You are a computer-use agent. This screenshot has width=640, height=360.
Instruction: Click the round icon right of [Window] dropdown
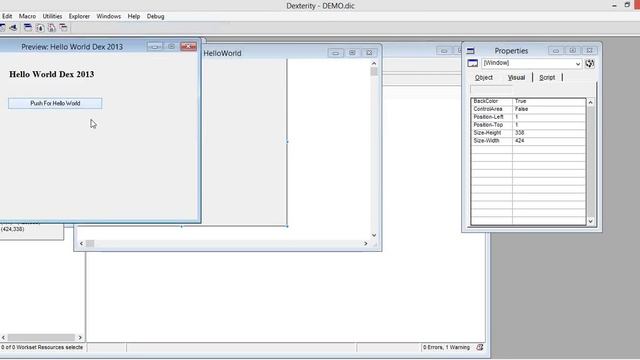[590, 64]
